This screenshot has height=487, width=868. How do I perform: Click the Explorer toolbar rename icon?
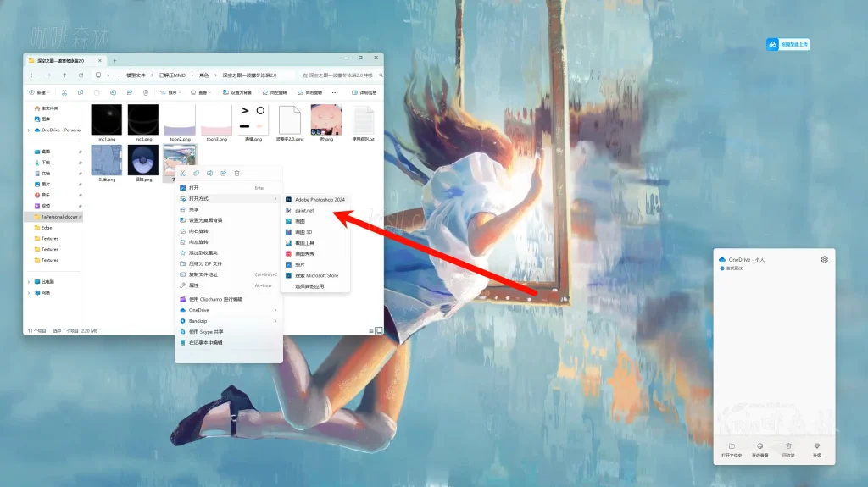(113, 92)
